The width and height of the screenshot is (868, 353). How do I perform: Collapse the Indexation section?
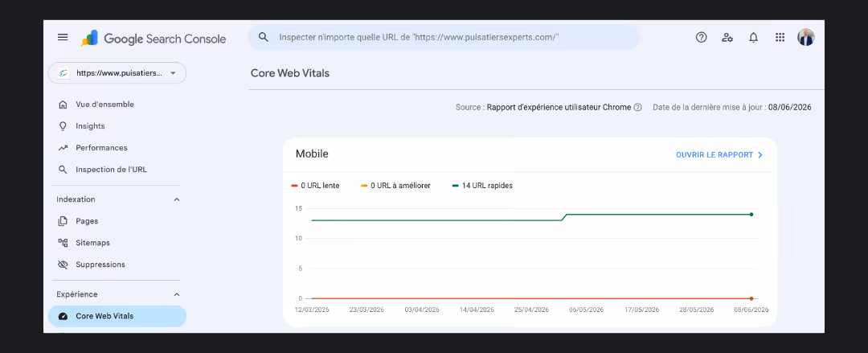click(x=177, y=199)
